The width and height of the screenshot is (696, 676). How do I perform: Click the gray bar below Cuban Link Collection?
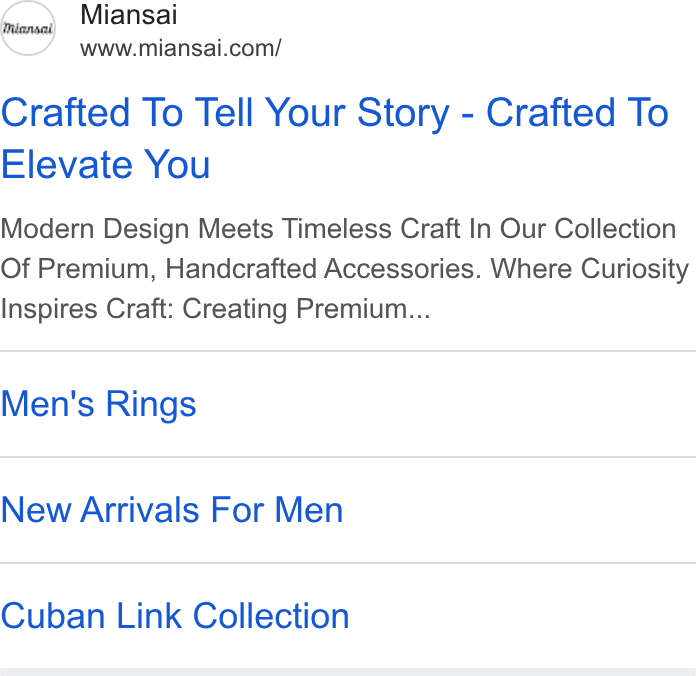(348, 672)
